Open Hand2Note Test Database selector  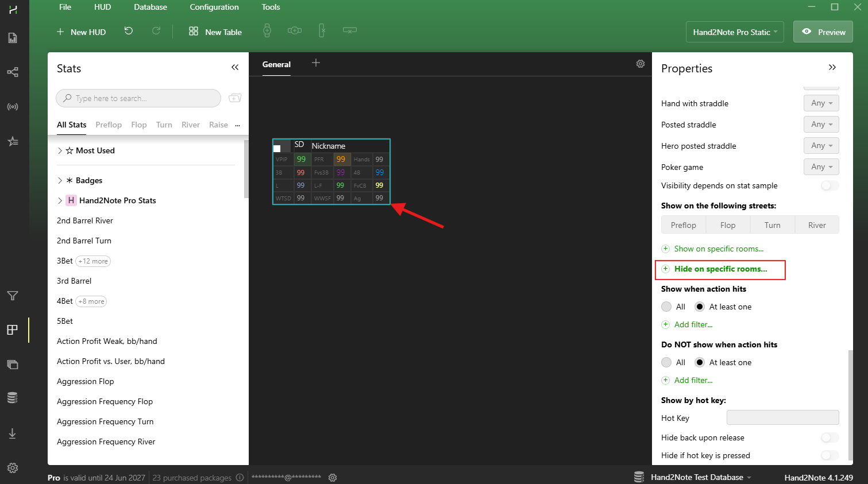click(693, 477)
